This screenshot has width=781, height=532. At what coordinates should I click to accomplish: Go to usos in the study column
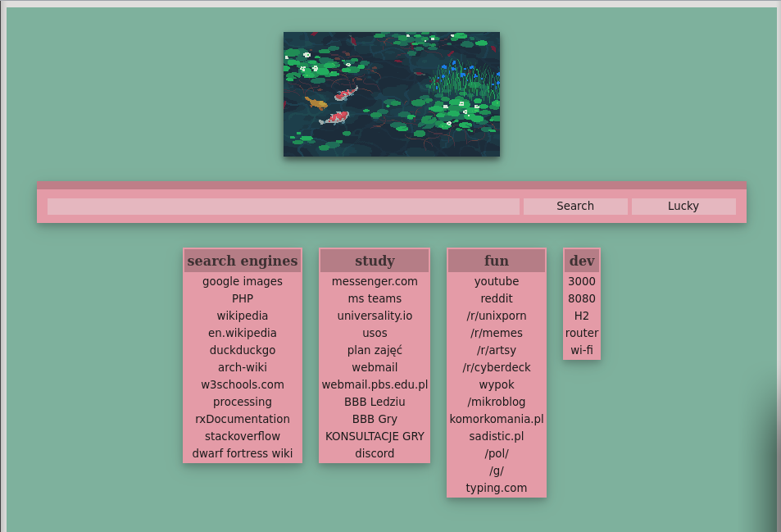375,333
